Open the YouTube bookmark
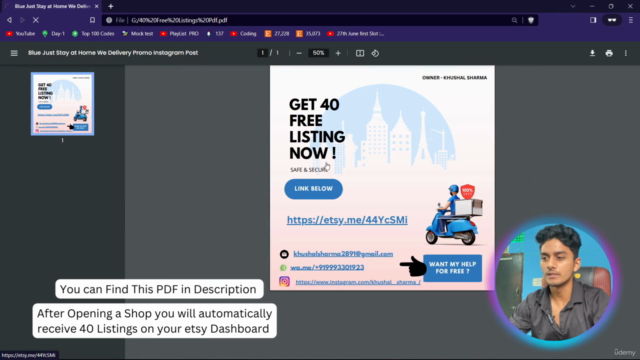 click(20, 33)
